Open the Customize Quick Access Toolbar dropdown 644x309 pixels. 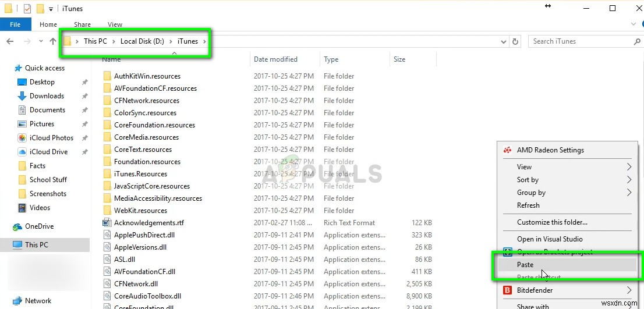pyautogui.click(x=51, y=9)
